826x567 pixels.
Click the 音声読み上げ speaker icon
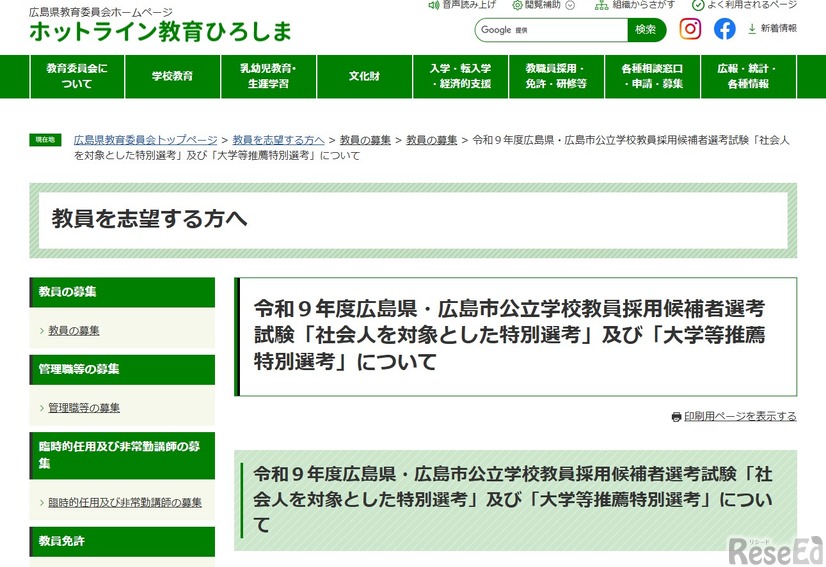434,5
